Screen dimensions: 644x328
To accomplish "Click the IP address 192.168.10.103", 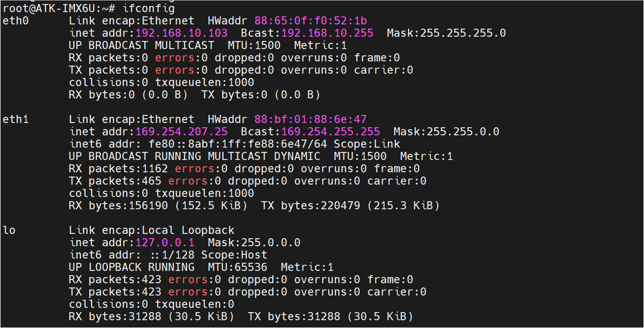I will click(181, 33).
